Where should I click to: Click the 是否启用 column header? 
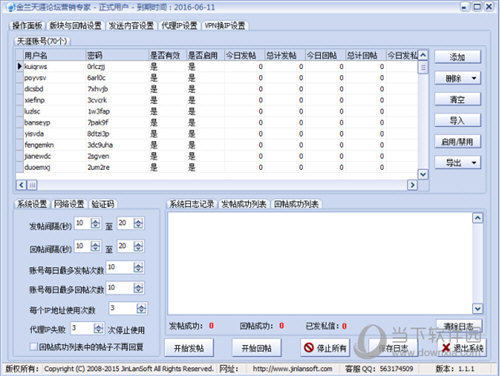205,55
